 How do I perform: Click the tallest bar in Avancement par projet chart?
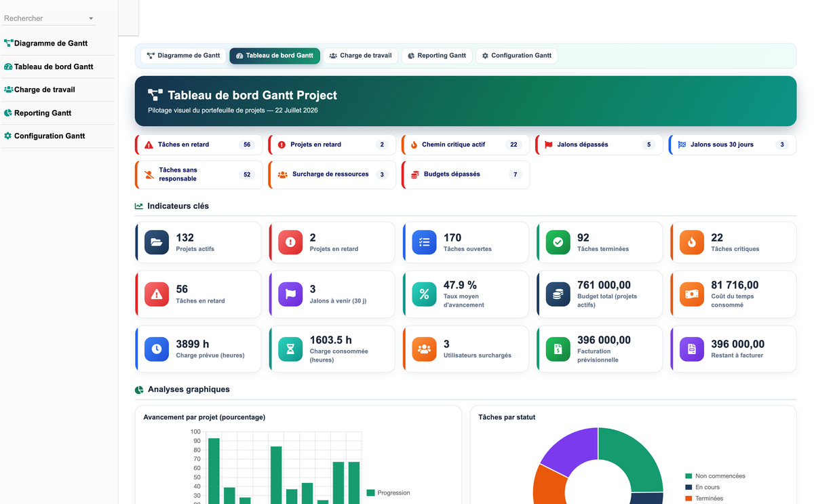214,470
